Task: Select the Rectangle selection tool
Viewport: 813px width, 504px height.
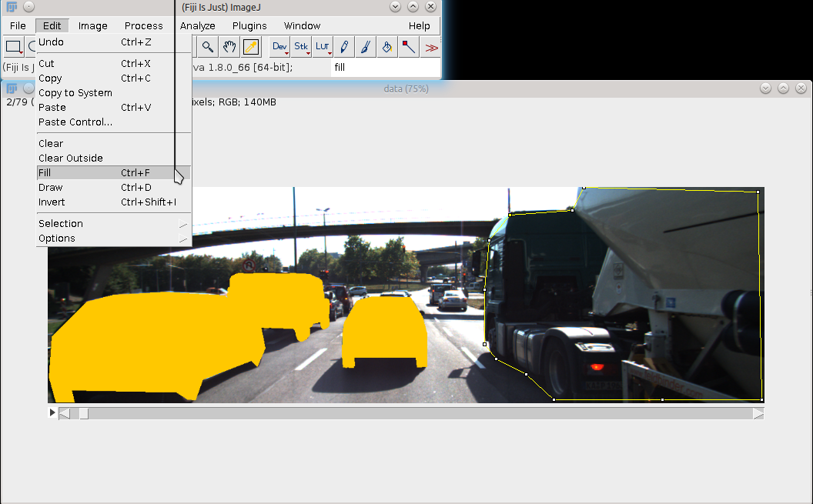Action: (12, 47)
